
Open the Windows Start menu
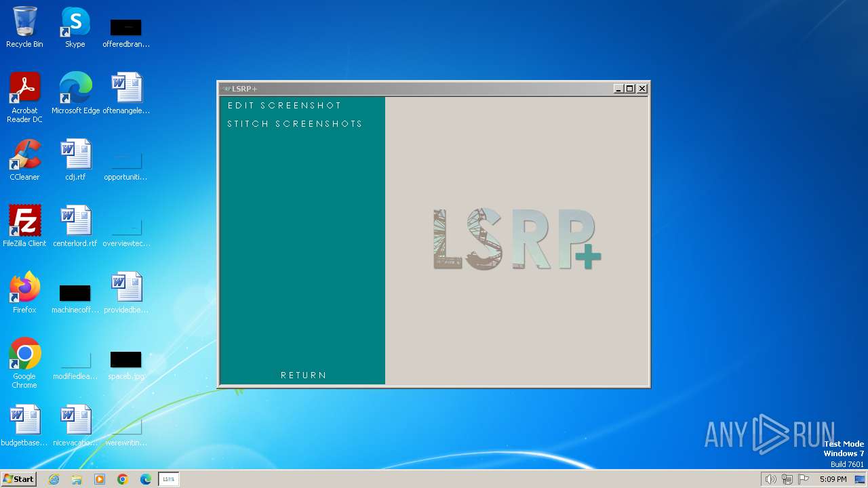tap(18, 479)
